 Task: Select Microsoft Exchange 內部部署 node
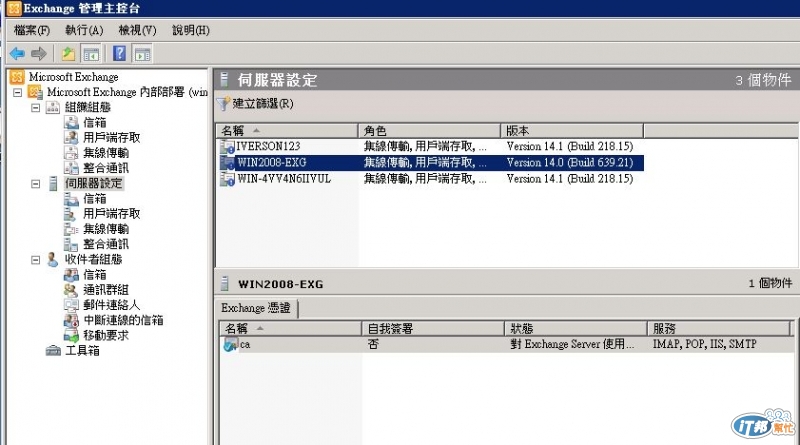(x=127, y=92)
